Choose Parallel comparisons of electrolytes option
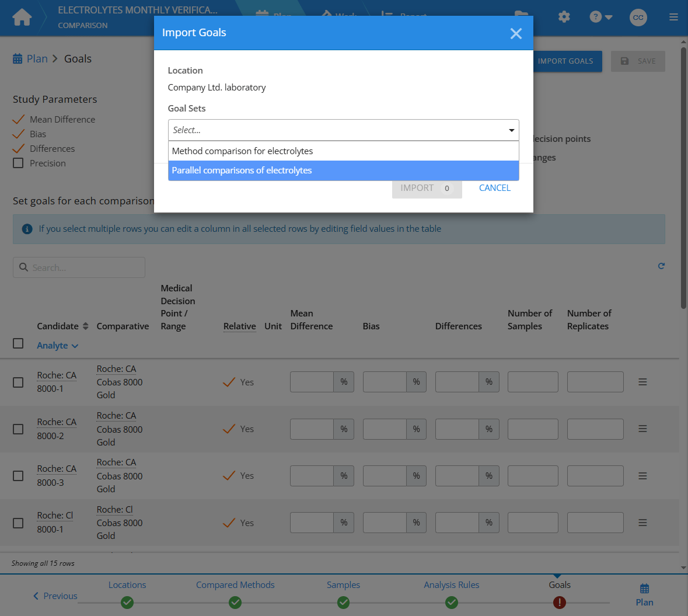 coord(343,170)
